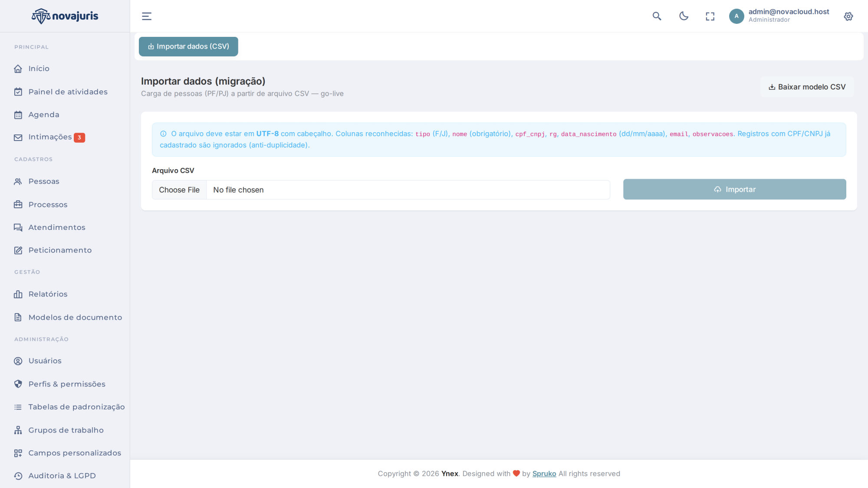Open the settings gear icon
868x488 pixels.
tap(848, 16)
